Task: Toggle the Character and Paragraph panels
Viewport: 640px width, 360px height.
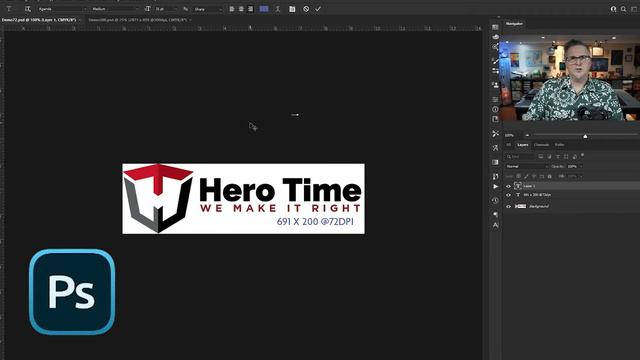Action: click(292, 9)
